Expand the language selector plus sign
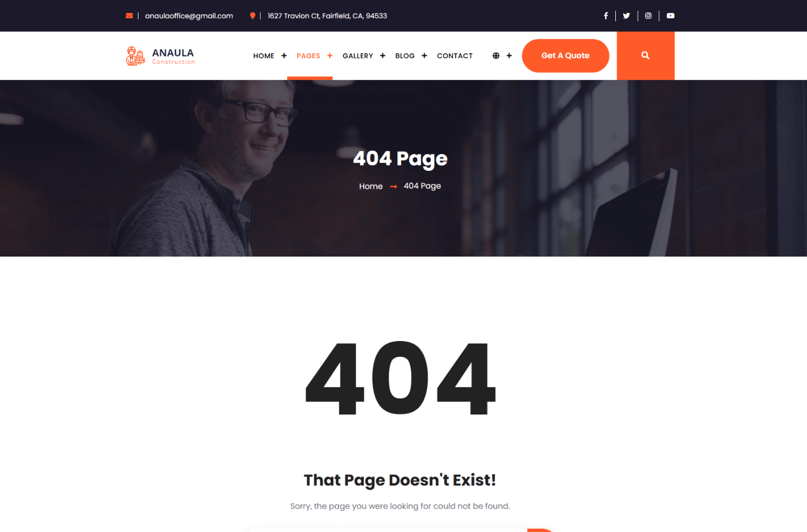This screenshot has height=532, width=807. pyautogui.click(x=509, y=55)
